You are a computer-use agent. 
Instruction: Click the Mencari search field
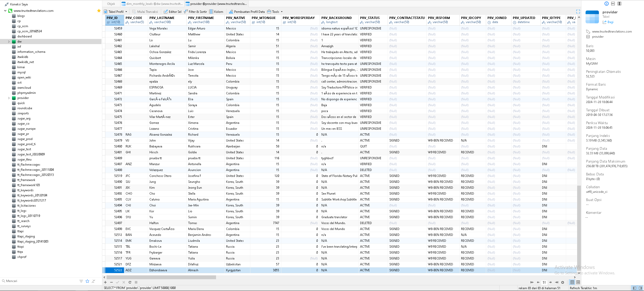pos(38,281)
